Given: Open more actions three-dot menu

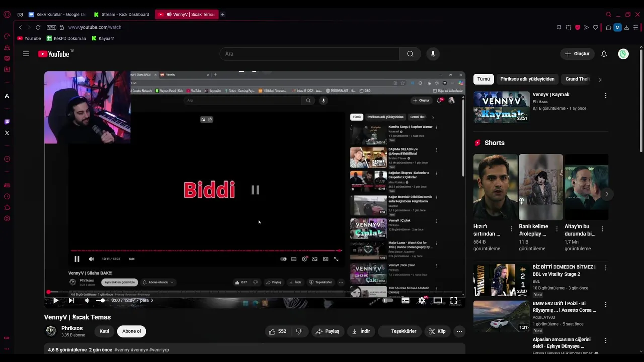Looking at the screenshot, I should pos(459,331).
